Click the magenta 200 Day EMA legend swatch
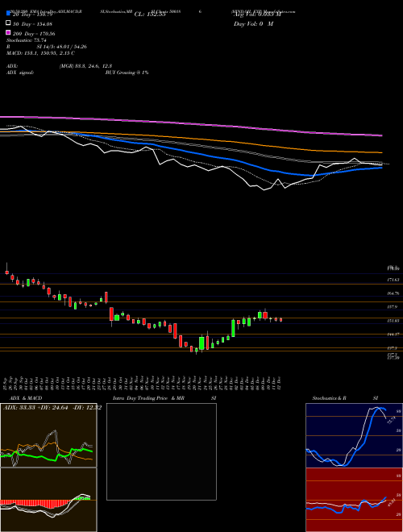Screen dimensions: 403x532 [8, 32]
